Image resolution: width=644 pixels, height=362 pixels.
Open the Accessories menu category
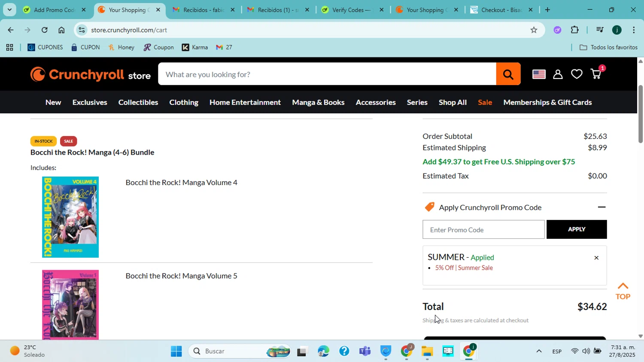pyautogui.click(x=376, y=102)
